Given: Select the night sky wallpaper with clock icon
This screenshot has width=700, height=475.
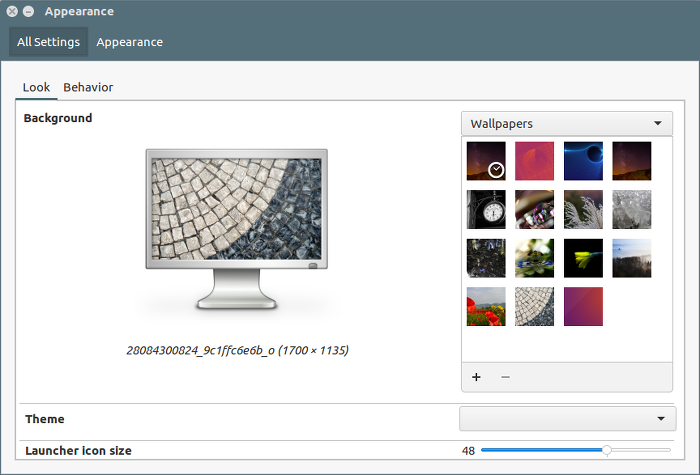Looking at the screenshot, I should tap(486, 161).
